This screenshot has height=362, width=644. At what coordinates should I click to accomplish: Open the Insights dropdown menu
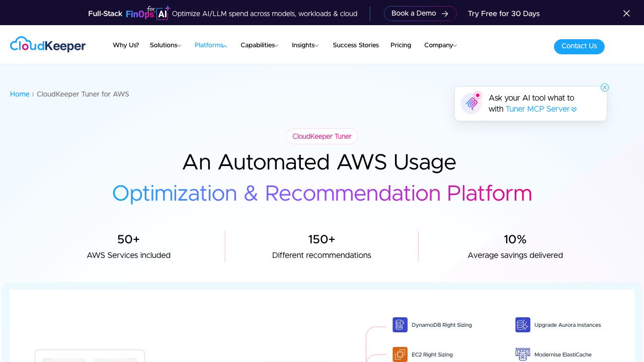(305, 45)
